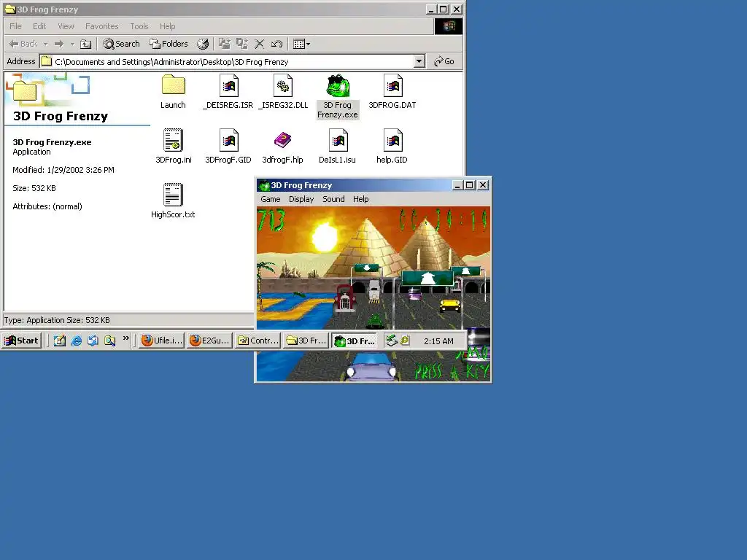Click the Search toolbar button
The image size is (747, 560).
point(122,44)
